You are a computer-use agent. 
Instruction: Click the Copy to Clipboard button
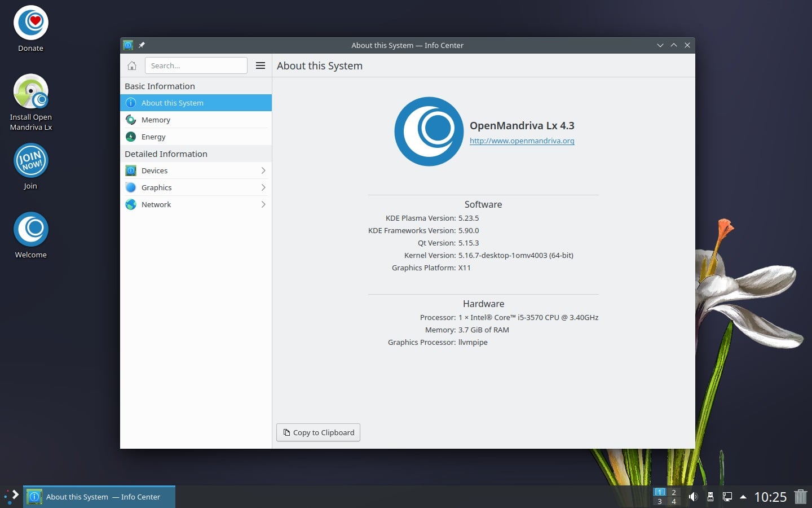317,432
